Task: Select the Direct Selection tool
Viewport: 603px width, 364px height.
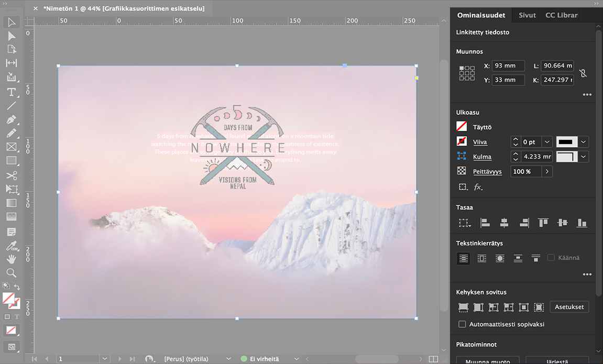Action: tap(11, 36)
